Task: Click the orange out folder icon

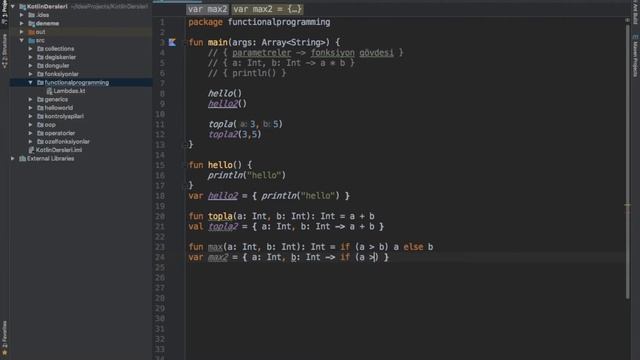Action: point(31,32)
